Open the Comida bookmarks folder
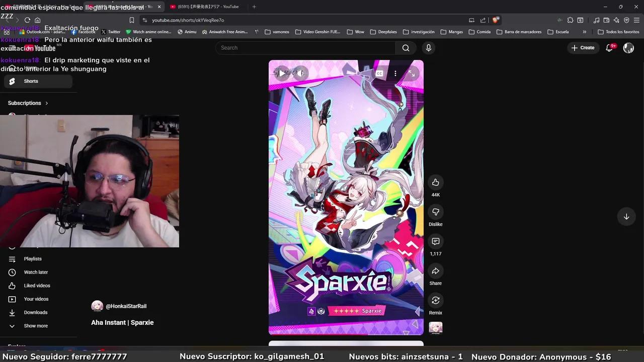The height and width of the screenshot is (362, 644). (479, 32)
